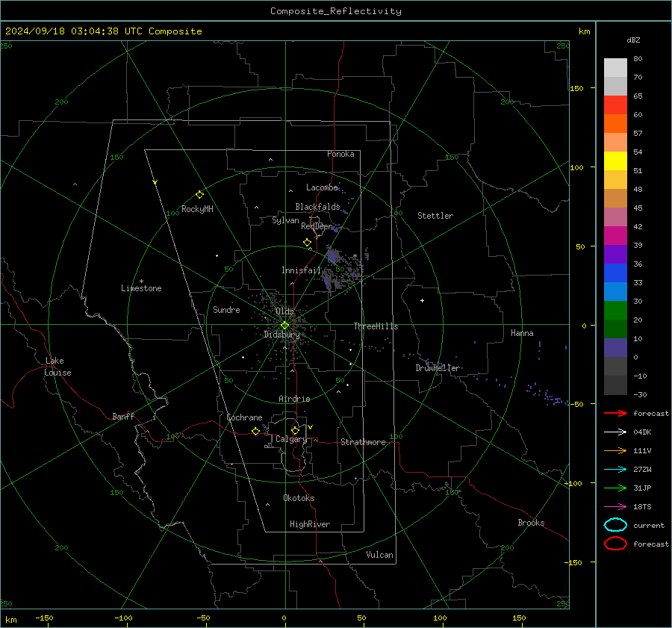Click the red forecast ellipse icon
Screen dimensions: 672x628
point(615,544)
